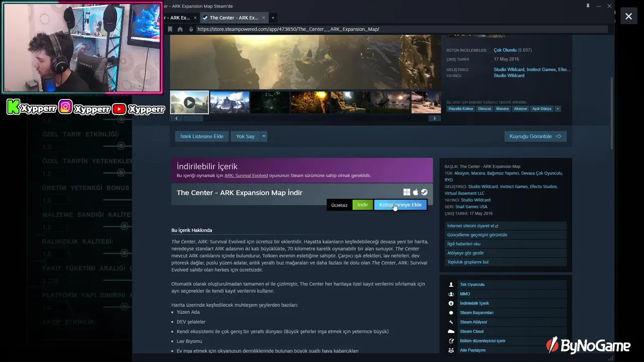This screenshot has height=362, width=644.
Task: Select the snowy mountain screenshot thumbnail
Action: click(x=229, y=102)
